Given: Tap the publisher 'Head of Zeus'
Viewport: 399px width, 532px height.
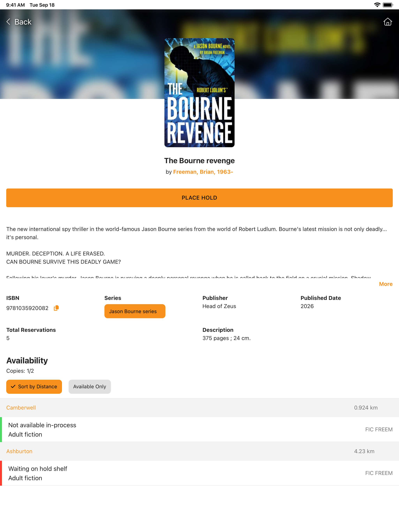Looking at the screenshot, I should point(219,306).
